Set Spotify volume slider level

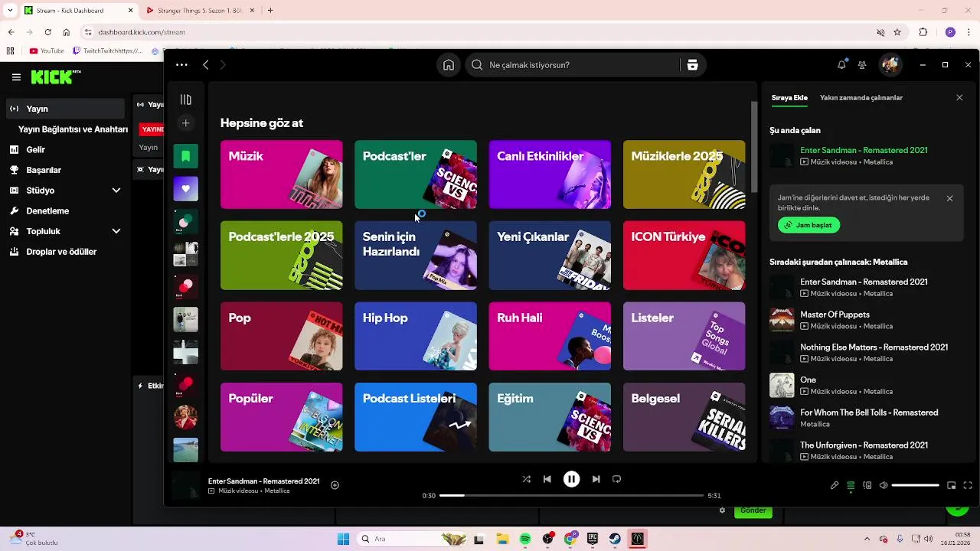[915, 485]
